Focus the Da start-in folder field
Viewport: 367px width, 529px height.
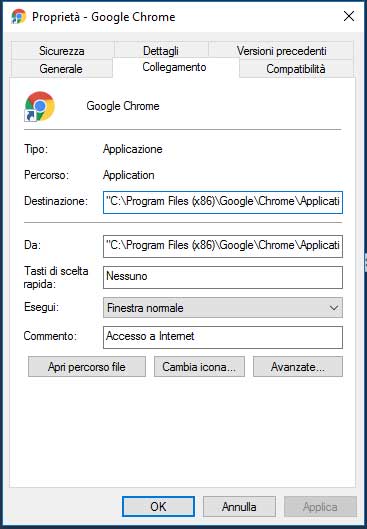click(223, 246)
